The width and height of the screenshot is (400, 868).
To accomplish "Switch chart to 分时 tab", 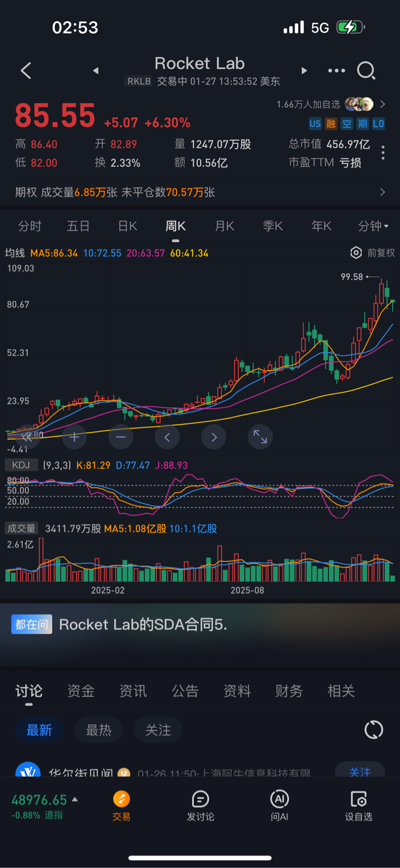I will (30, 226).
